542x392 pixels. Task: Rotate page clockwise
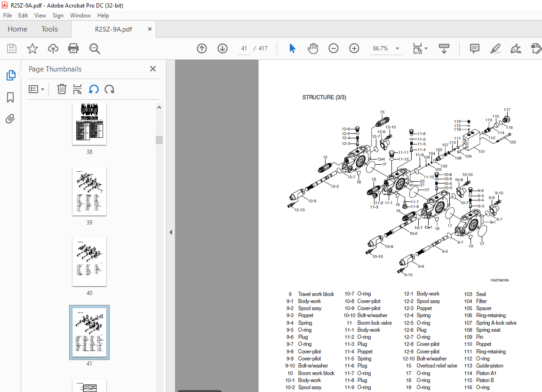pos(110,89)
